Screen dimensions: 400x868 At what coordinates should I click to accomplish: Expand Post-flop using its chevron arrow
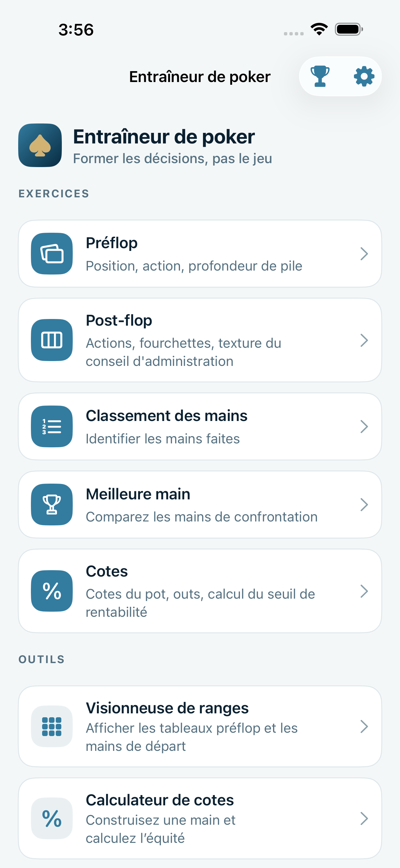pos(364,340)
